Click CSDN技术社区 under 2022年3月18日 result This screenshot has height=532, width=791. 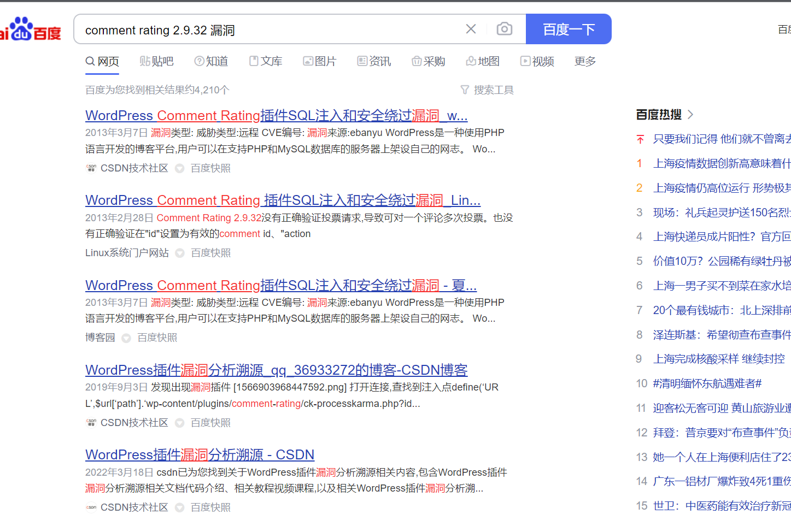pyautogui.click(x=134, y=507)
